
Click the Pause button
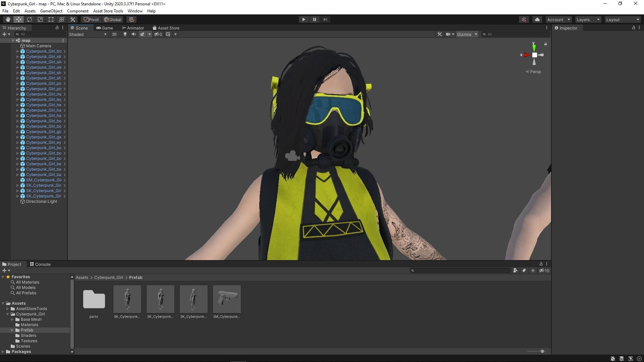(314, 19)
